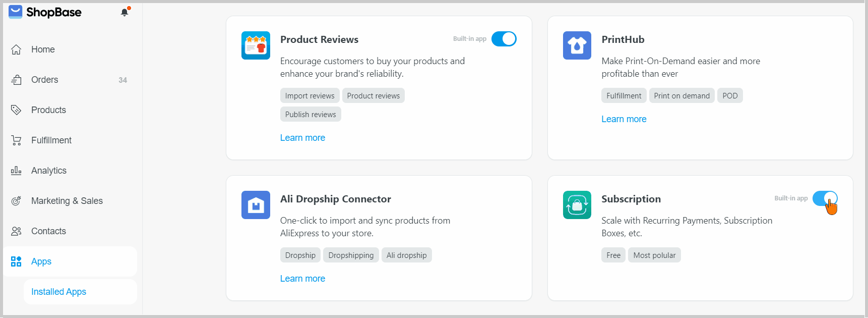The height and width of the screenshot is (318, 868).
Task: Click the Ali Dropship Connector description text
Action: tap(365, 227)
